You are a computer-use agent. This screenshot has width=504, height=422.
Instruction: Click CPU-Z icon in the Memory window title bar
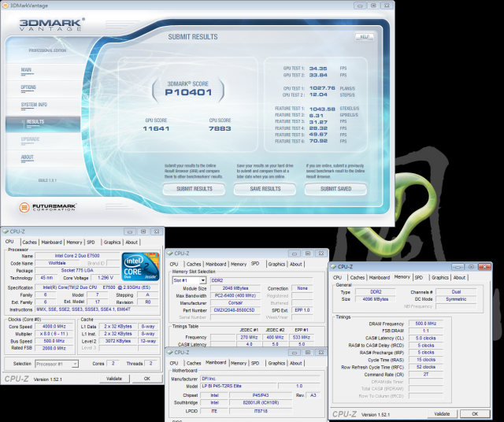pos(333,266)
